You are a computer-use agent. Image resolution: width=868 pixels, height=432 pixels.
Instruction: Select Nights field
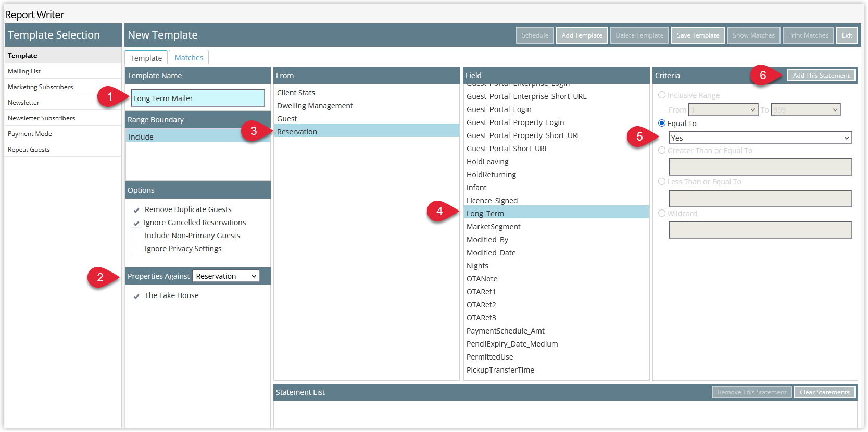(556, 266)
